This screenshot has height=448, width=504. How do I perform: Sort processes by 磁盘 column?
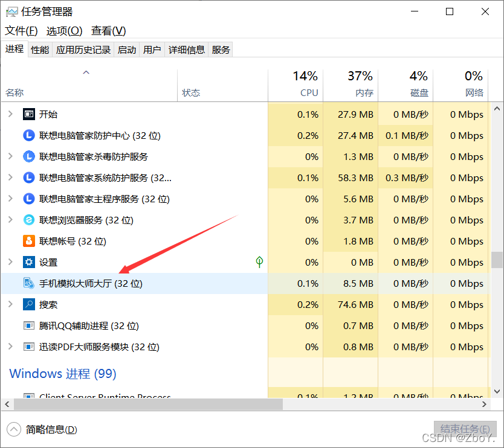(405, 85)
